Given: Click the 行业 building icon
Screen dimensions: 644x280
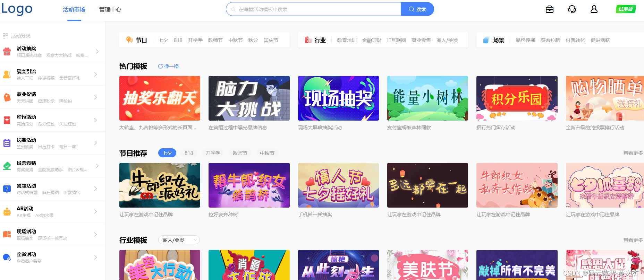Looking at the screenshot, I should click(x=308, y=40).
